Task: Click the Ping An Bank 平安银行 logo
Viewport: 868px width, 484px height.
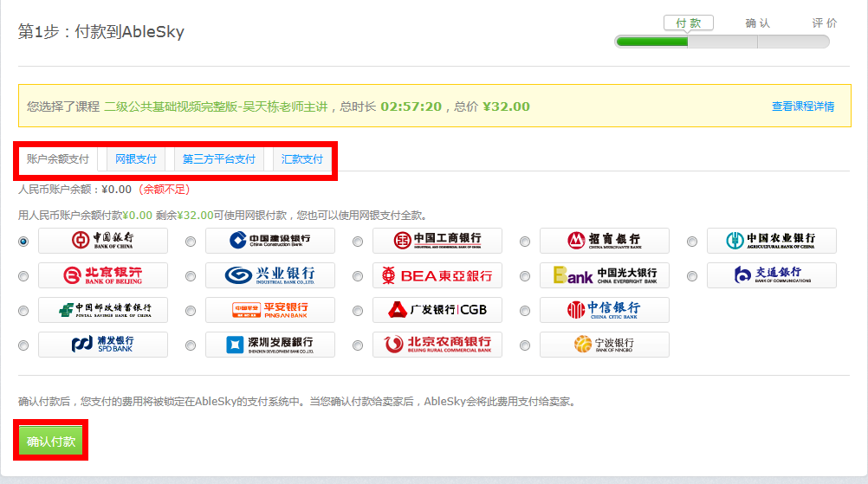Action: [270, 310]
